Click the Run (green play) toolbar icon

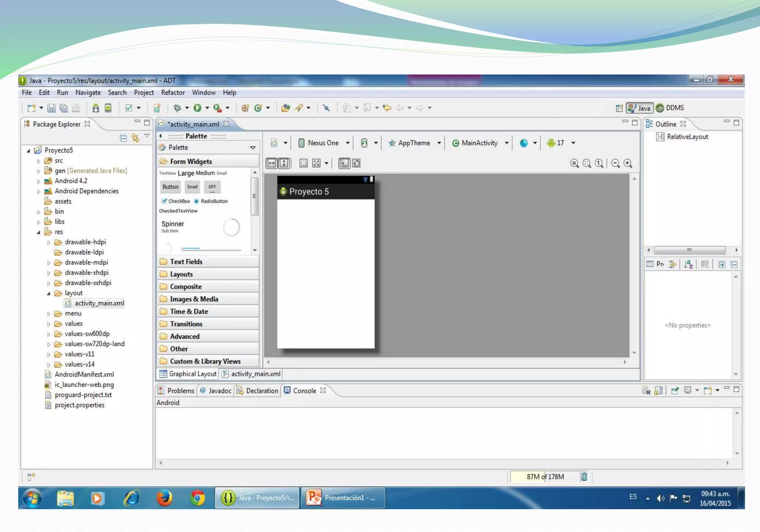click(x=197, y=108)
